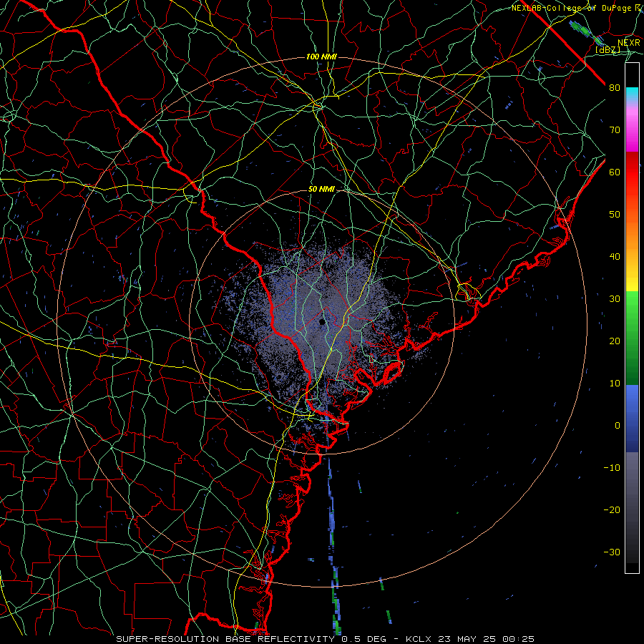Click the 60 dBZ scale label

click(x=615, y=172)
